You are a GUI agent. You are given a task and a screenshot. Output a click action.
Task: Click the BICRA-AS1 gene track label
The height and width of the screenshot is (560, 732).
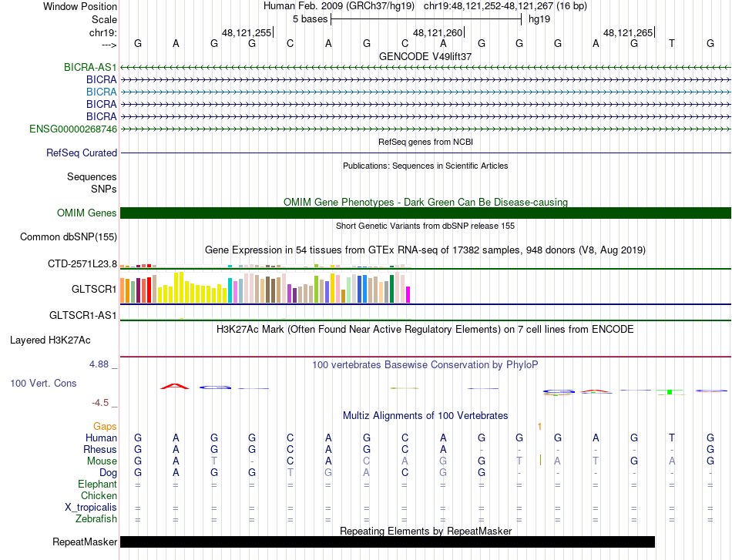pos(90,67)
